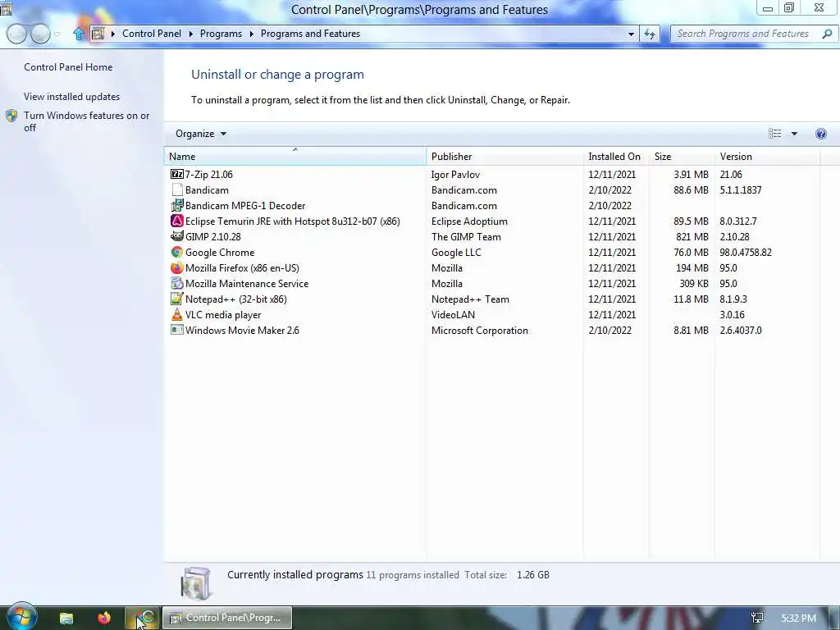Click the Mozilla Maintenance Service icon

[x=177, y=283]
